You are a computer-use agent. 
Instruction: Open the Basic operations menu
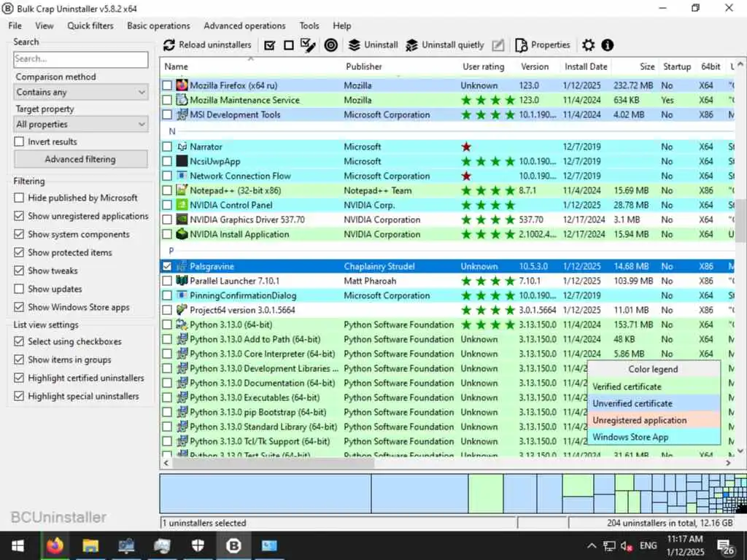(158, 26)
